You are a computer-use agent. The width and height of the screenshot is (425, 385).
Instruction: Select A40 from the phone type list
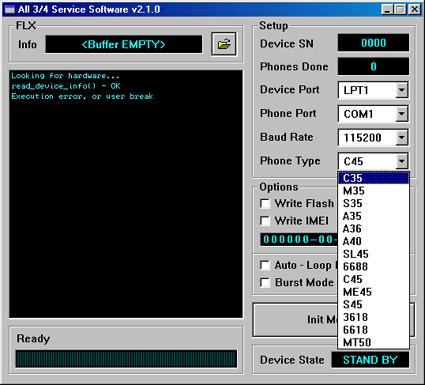(x=373, y=241)
